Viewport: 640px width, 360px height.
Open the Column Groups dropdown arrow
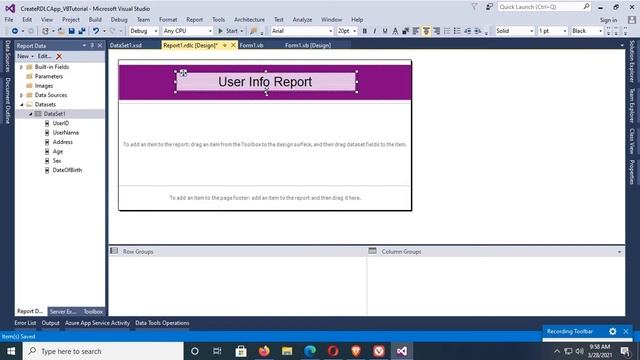pyautogui.click(x=620, y=252)
